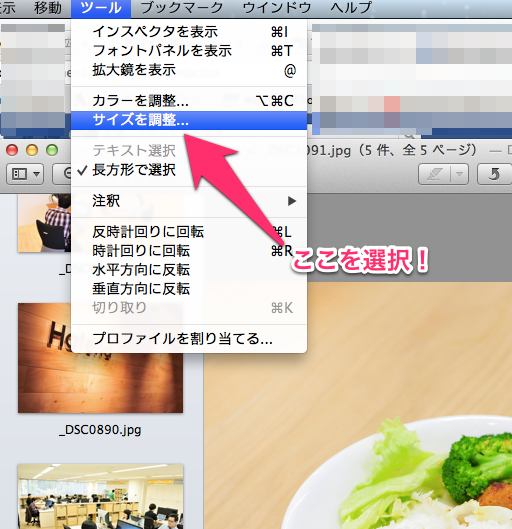Select the office room thumbnail

[101, 496]
